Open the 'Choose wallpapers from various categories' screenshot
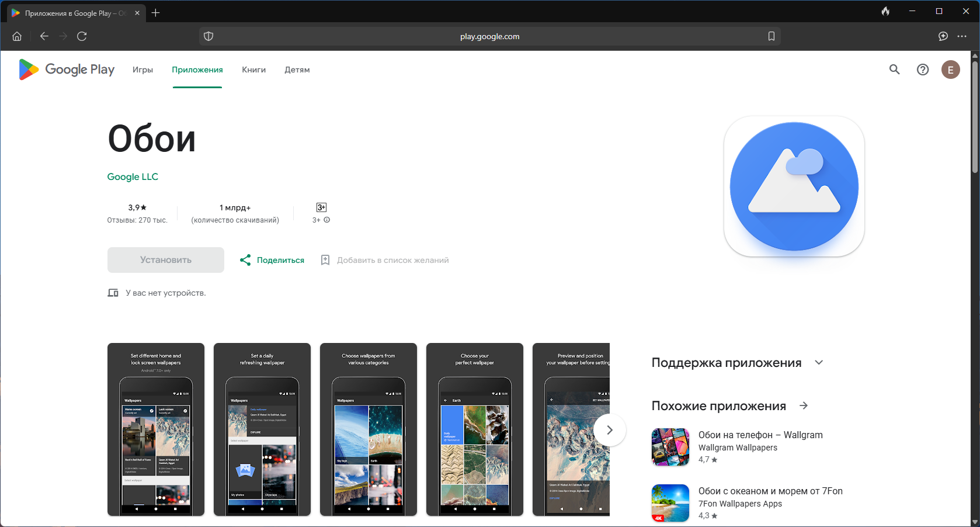This screenshot has height=527, width=980. coord(369,429)
